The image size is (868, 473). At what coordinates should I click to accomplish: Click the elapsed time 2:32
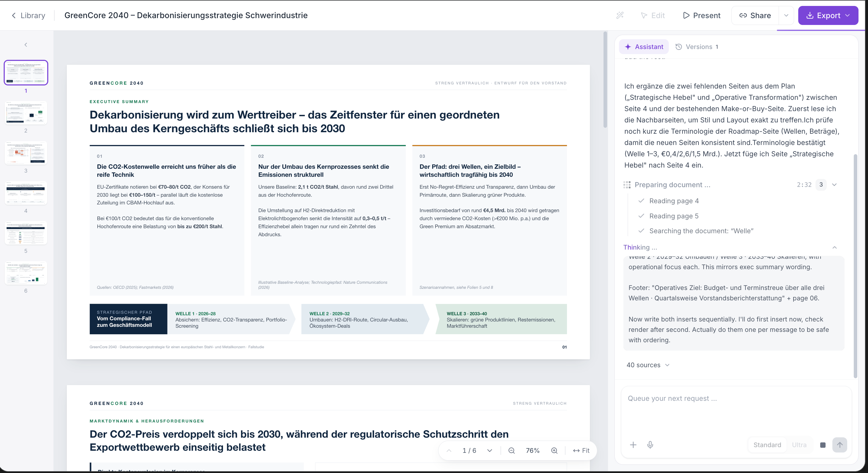click(x=804, y=185)
